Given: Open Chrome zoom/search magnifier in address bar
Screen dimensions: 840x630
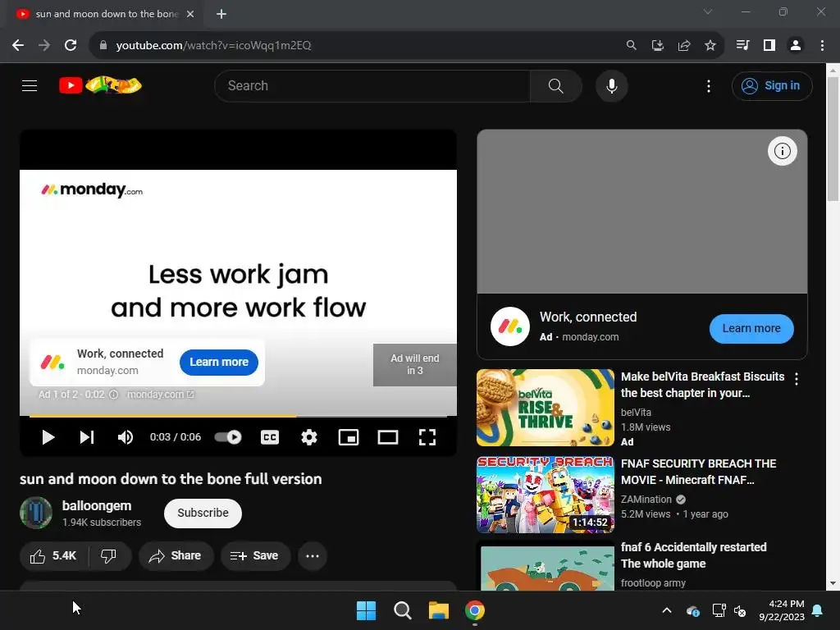Looking at the screenshot, I should (x=632, y=46).
